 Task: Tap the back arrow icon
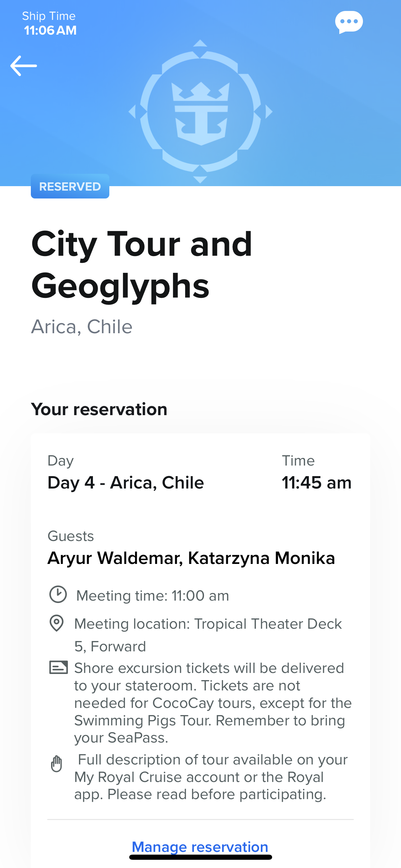click(x=24, y=65)
